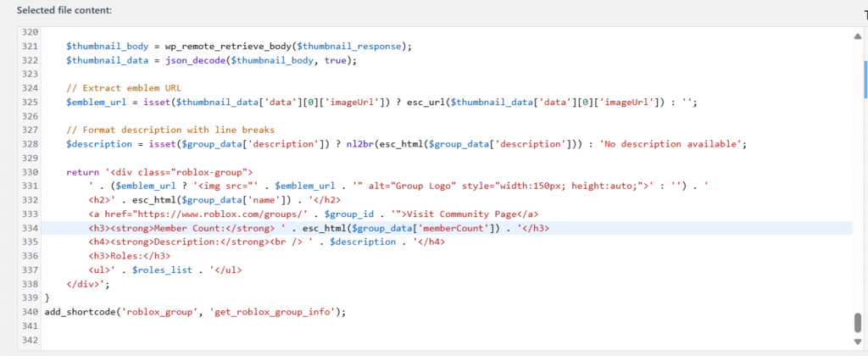Viewport: 868px width, 356px height.
Task: Click line number 334 in gutter
Action: pyautogui.click(x=30, y=228)
